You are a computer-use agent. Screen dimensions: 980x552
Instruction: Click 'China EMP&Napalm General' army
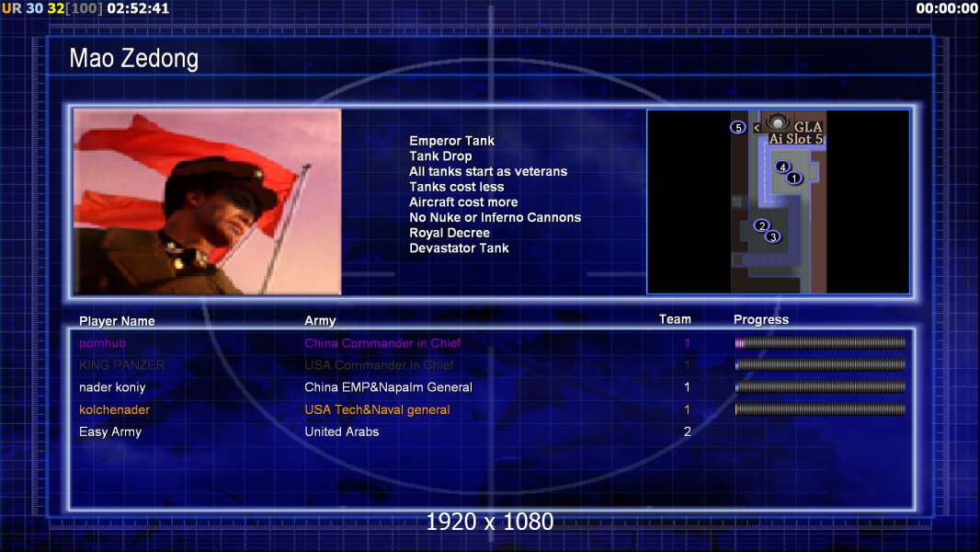click(x=388, y=387)
